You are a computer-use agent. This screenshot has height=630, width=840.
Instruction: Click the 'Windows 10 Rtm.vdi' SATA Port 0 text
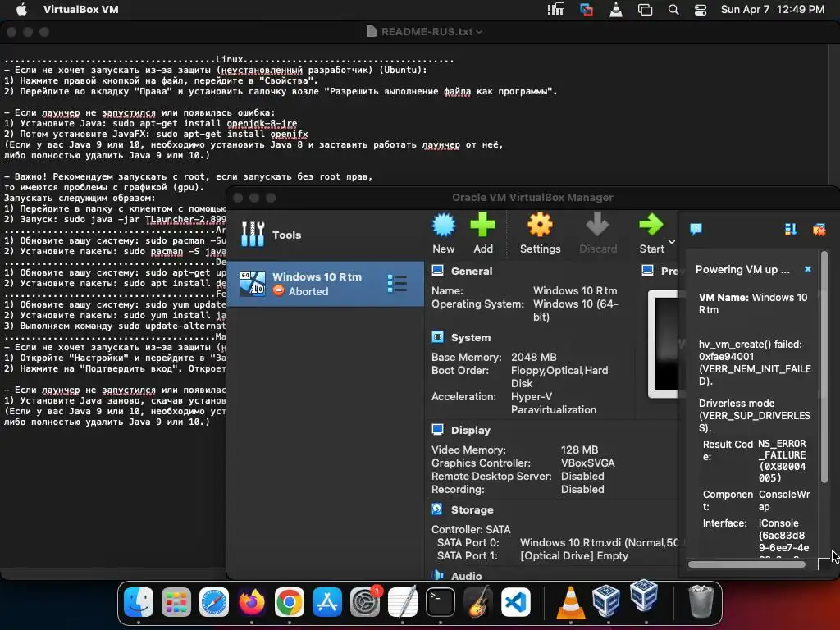coord(599,543)
